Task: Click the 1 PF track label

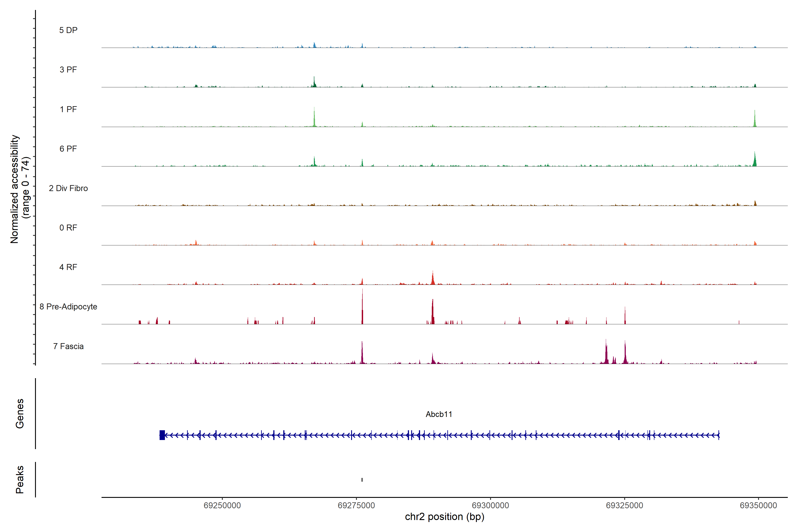Action: point(68,109)
